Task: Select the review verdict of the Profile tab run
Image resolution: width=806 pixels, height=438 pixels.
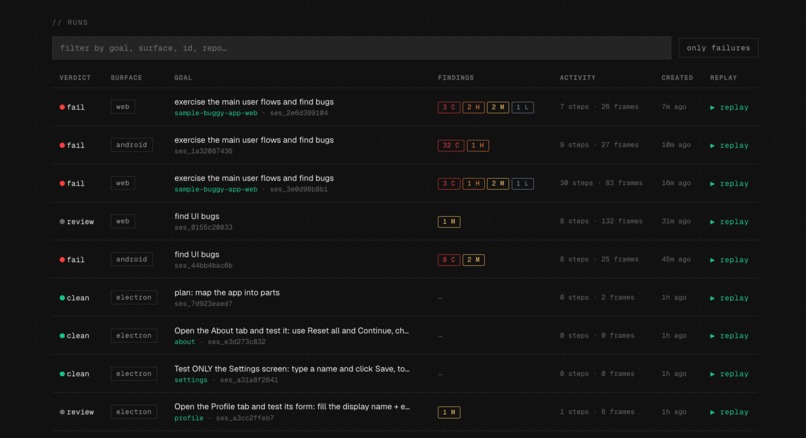Action: 77,412
